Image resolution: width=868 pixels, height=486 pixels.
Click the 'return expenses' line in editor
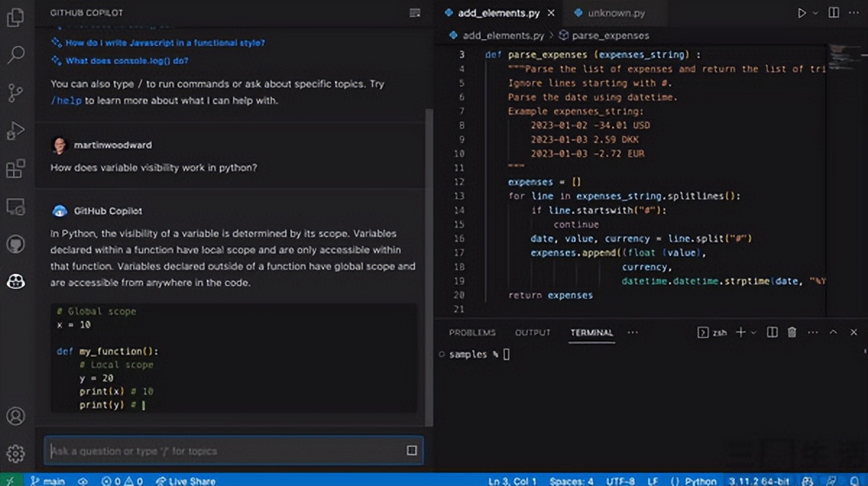tap(550, 295)
